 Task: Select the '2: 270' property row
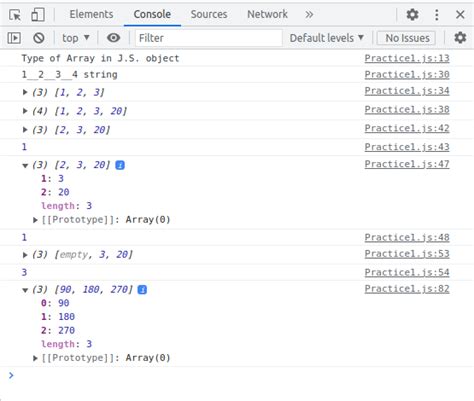point(58,330)
